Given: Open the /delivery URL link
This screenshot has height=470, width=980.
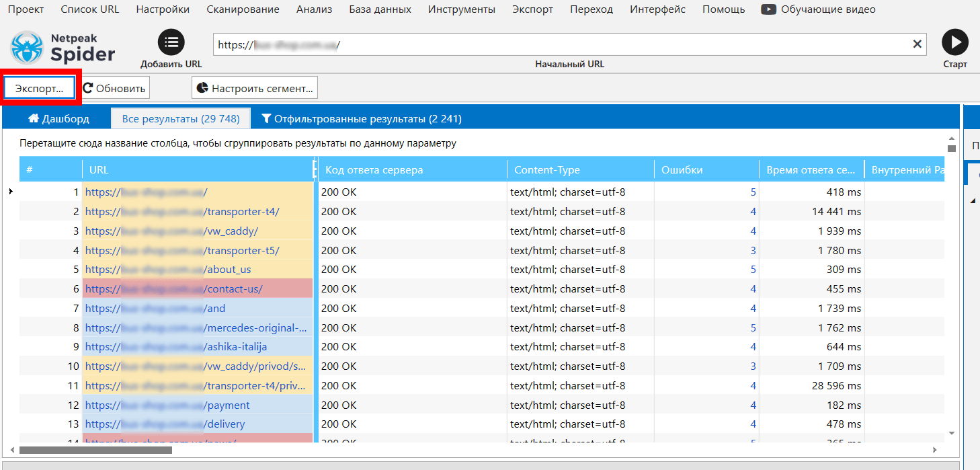Looking at the screenshot, I should 165,424.
